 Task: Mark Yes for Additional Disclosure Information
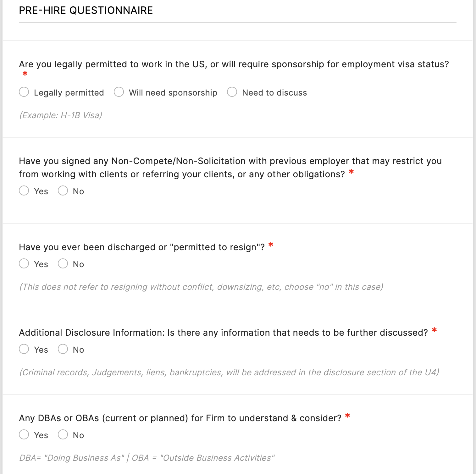[24, 349]
